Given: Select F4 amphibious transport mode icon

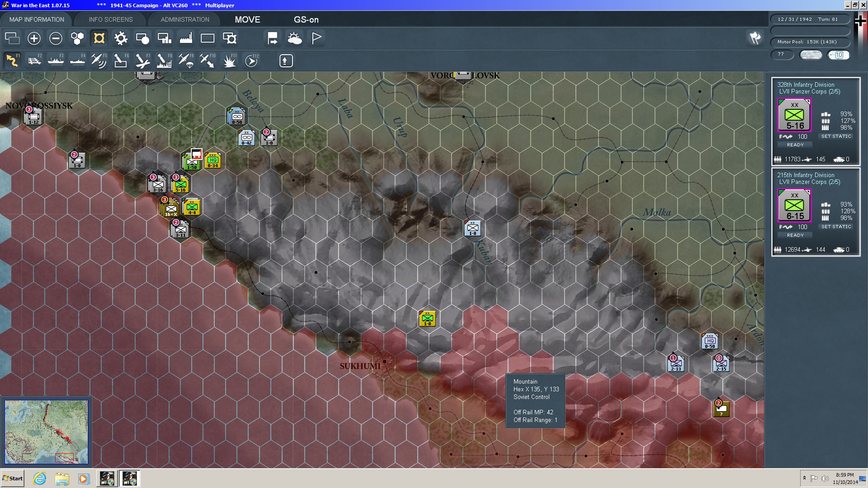Looking at the screenshot, I should coord(77,61).
